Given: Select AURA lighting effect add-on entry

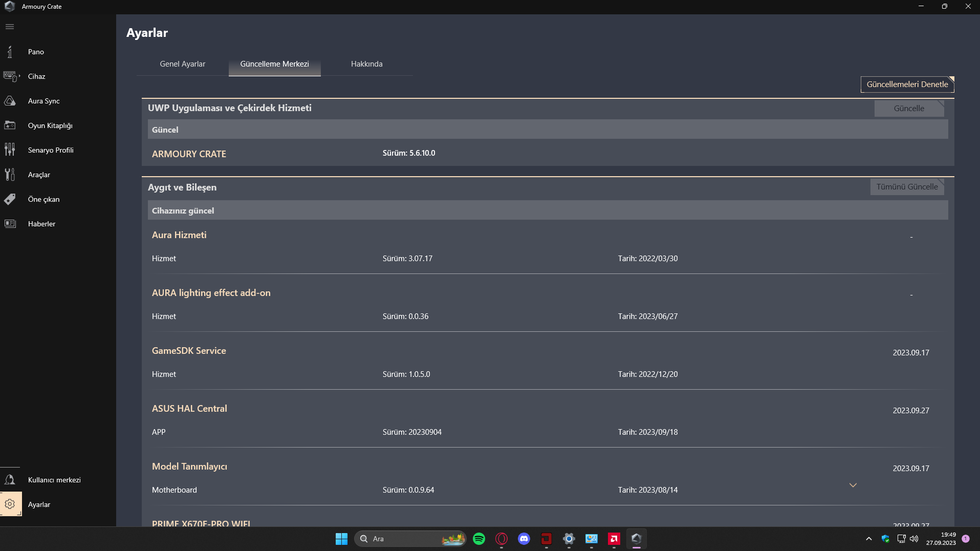Looking at the screenshot, I should 211,293.
